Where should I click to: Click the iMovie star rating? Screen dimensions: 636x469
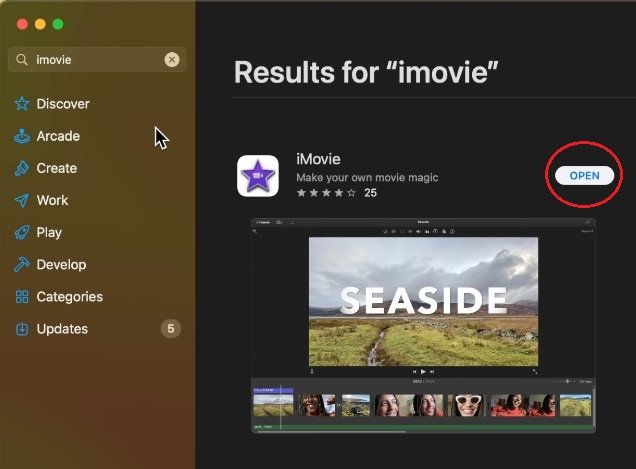point(326,193)
